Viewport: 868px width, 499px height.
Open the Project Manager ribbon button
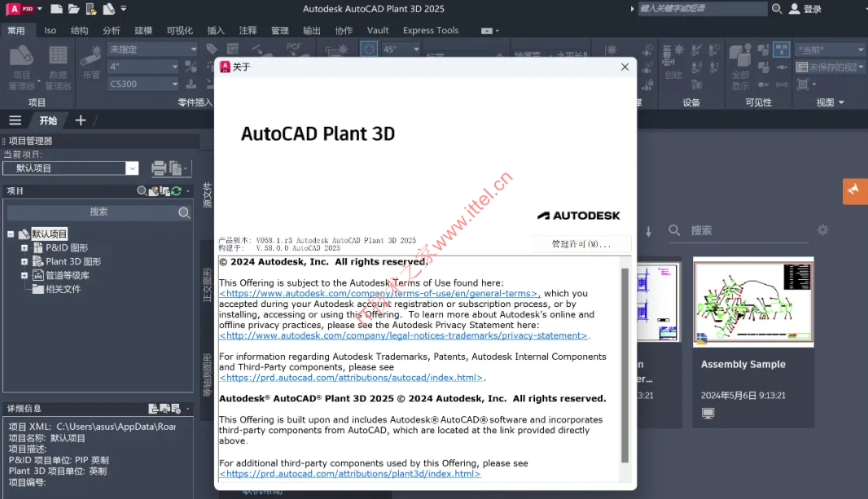pyautogui.click(x=22, y=68)
